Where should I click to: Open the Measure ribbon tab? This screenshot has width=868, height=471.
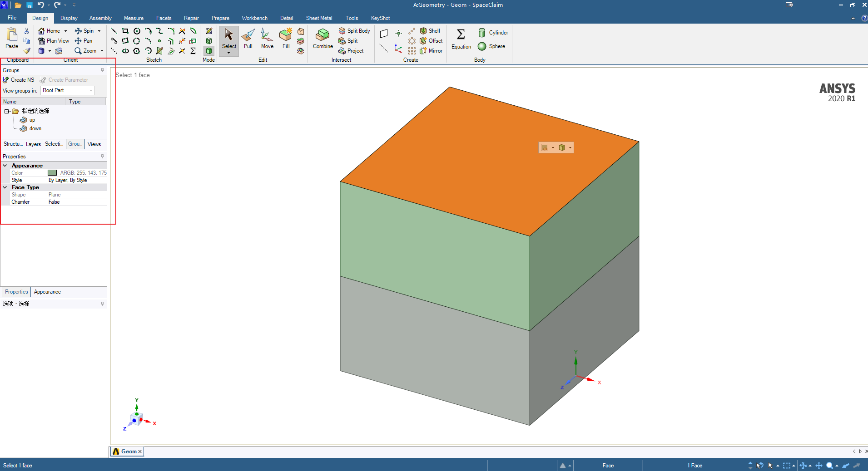click(x=134, y=18)
